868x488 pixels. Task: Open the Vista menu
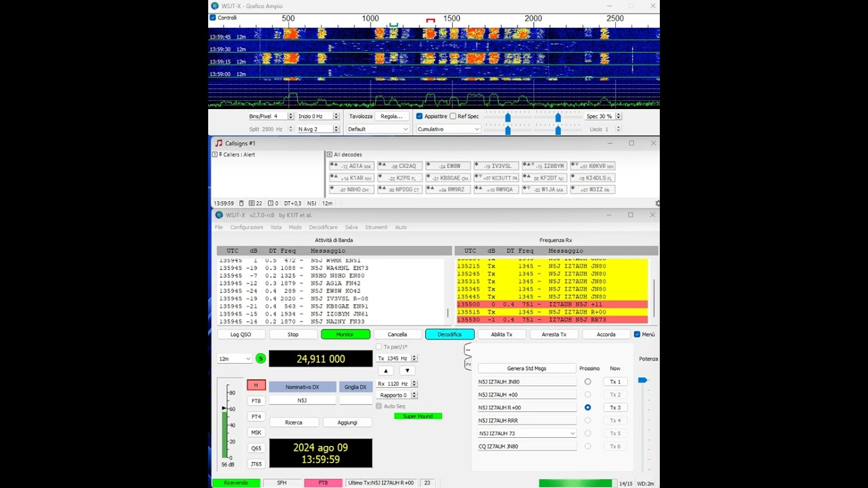click(x=276, y=227)
